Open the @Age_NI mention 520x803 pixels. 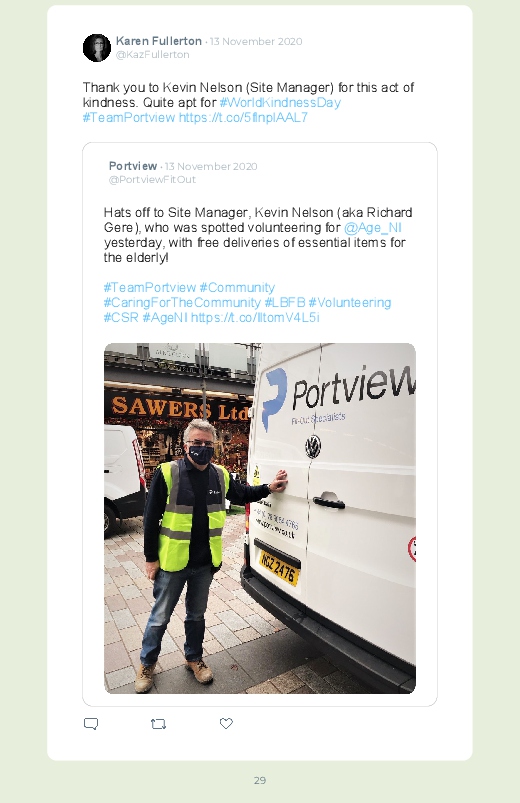tap(372, 227)
